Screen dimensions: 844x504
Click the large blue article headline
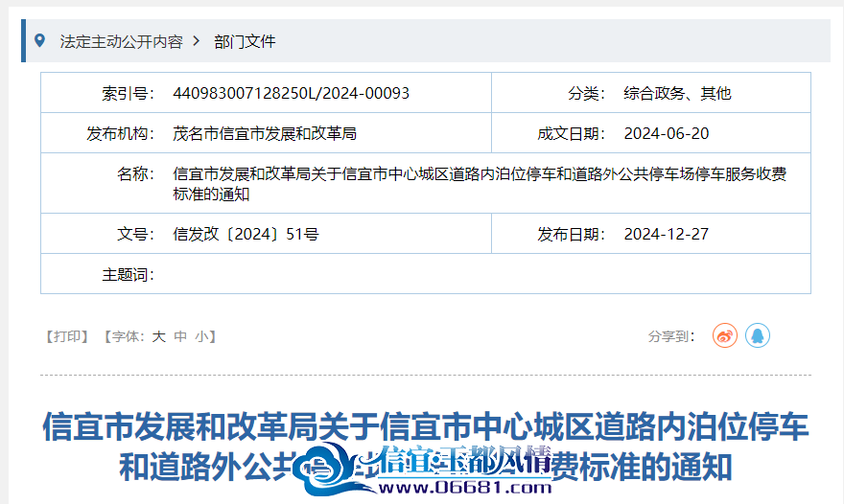click(x=426, y=447)
